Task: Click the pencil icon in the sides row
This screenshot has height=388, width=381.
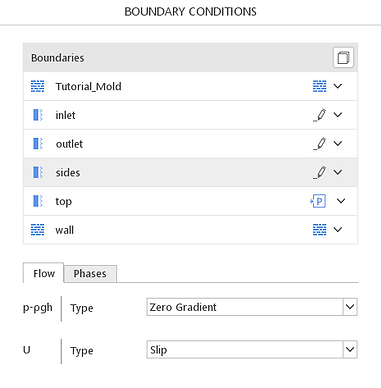Action: (x=319, y=172)
